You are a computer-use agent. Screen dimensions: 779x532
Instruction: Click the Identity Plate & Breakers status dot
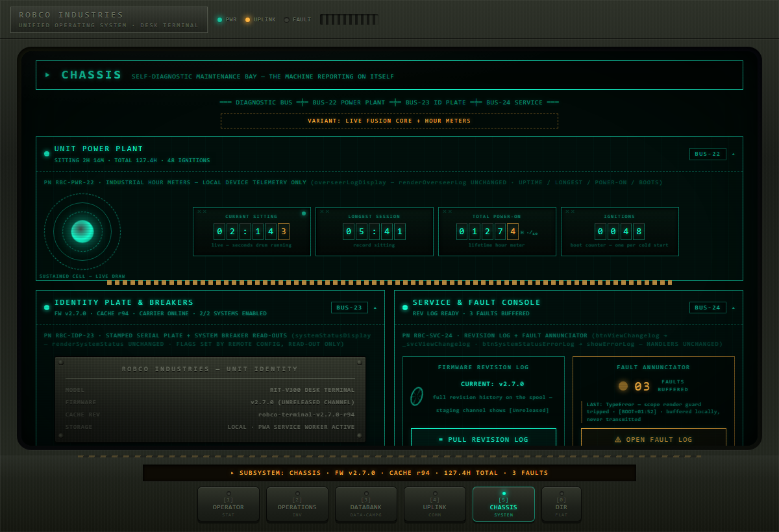[x=47, y=308]
